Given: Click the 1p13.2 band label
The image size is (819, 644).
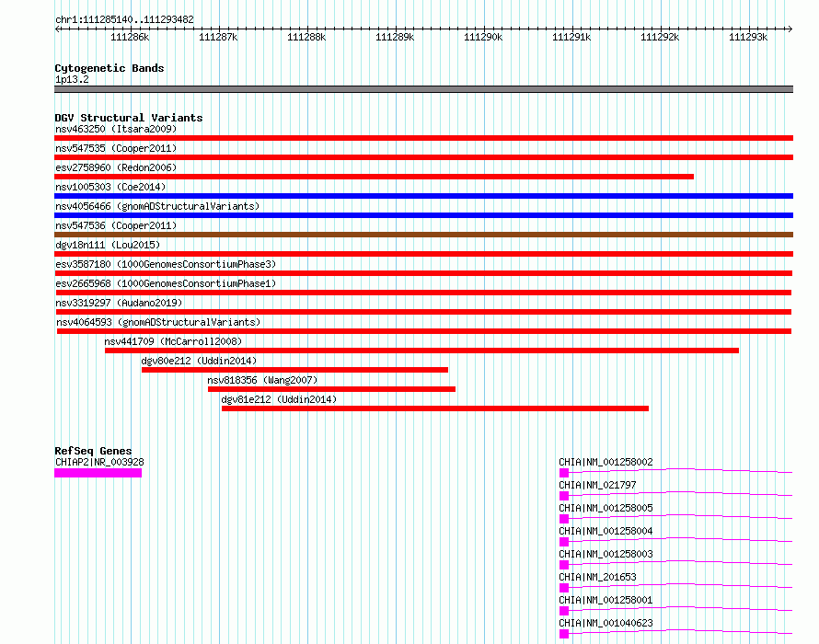Looking at the screenshot, I should coord(72,79).
